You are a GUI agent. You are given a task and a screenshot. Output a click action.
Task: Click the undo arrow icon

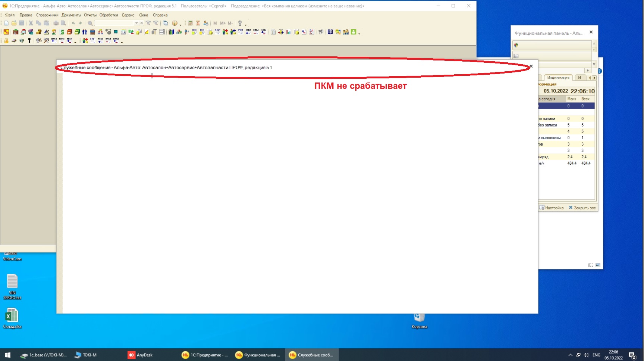point(73,23)
